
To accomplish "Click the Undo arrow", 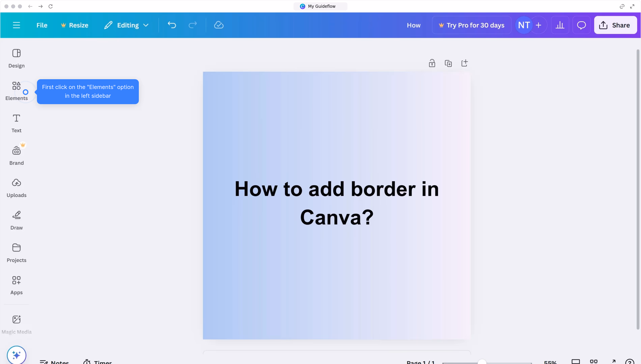I will 172,25.
